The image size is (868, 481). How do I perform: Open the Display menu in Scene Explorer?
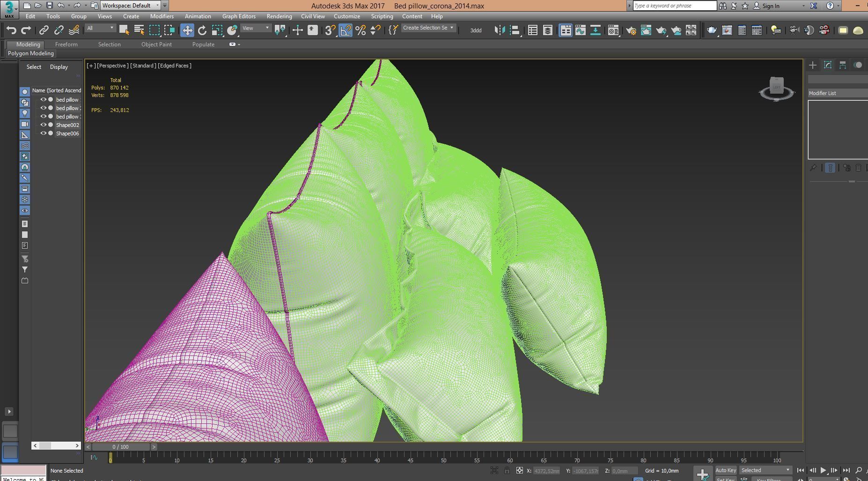click(x=59, y=67)
